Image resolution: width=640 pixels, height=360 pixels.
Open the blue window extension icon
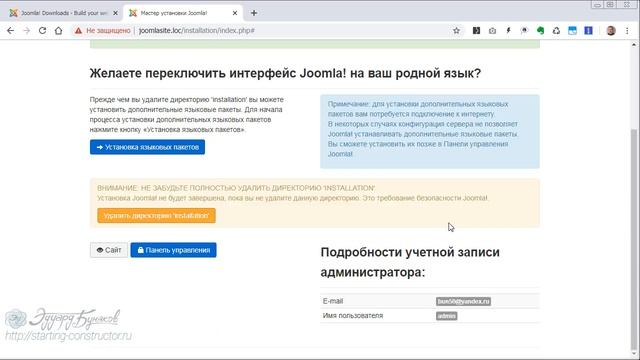tap(572, 31)
